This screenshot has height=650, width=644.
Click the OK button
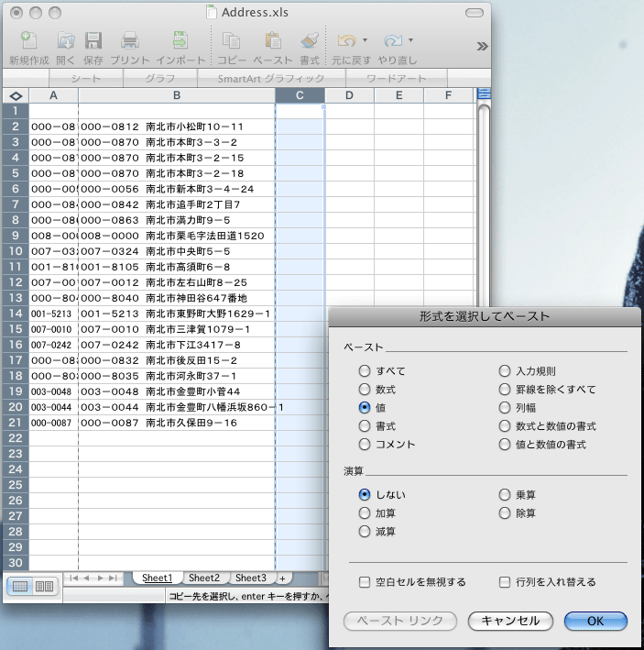[595, 621]
